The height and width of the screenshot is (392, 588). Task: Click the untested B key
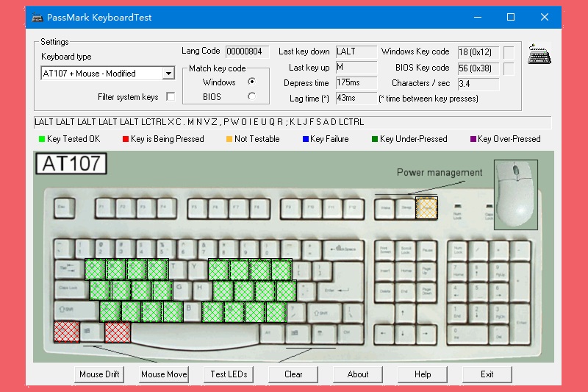192,310
